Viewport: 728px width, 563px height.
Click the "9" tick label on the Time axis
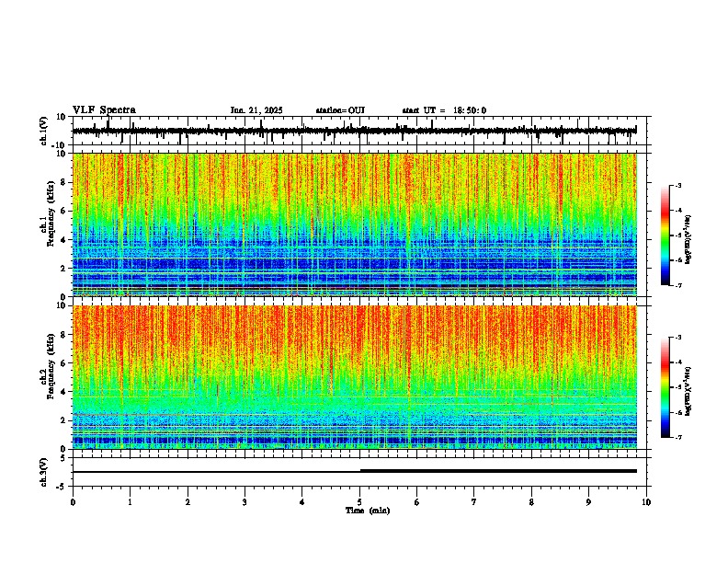[x=588, y=502]
